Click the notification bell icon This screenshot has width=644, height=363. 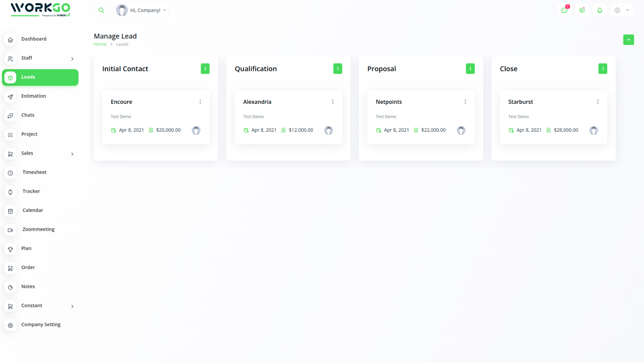(x=599, y=10)
